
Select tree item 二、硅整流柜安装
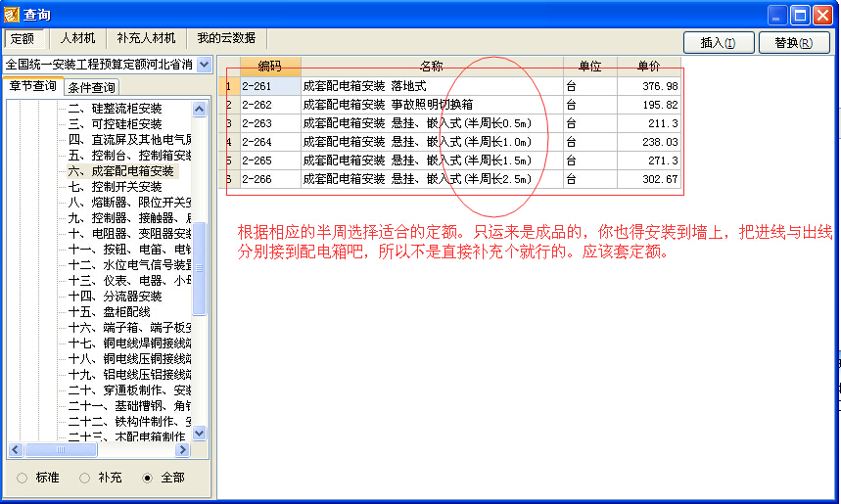pos(115,109)
